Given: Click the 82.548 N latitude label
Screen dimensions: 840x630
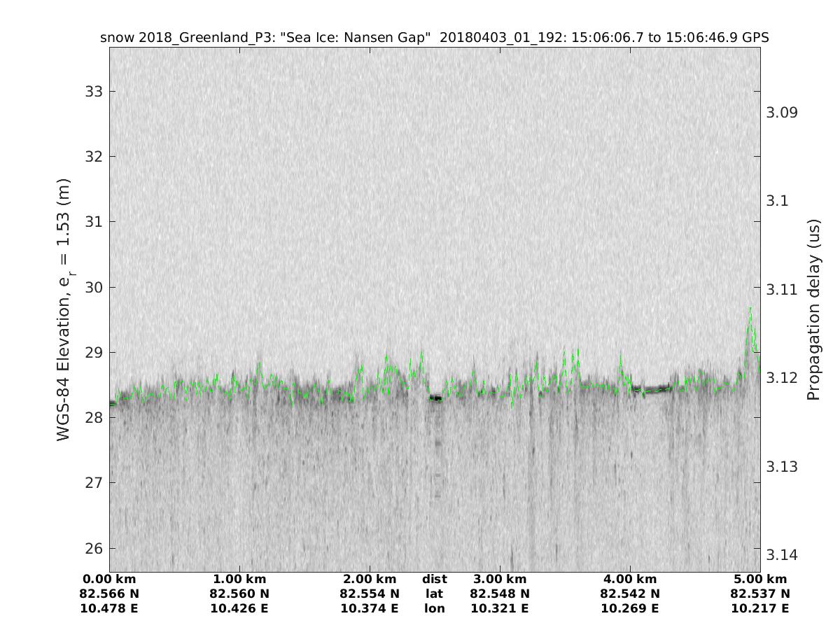Looking at the screenshot, I should [x=500, y=594].
